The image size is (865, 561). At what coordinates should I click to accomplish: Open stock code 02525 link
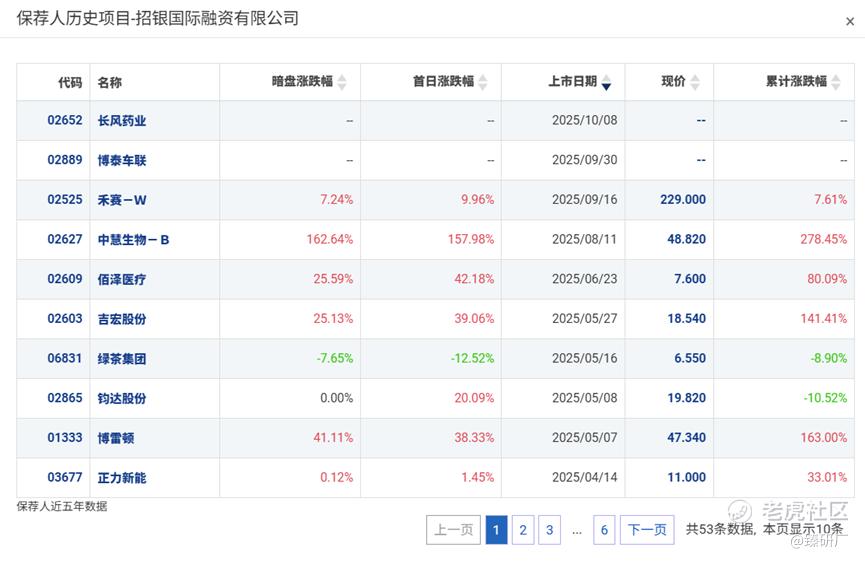tap(65, 200)
